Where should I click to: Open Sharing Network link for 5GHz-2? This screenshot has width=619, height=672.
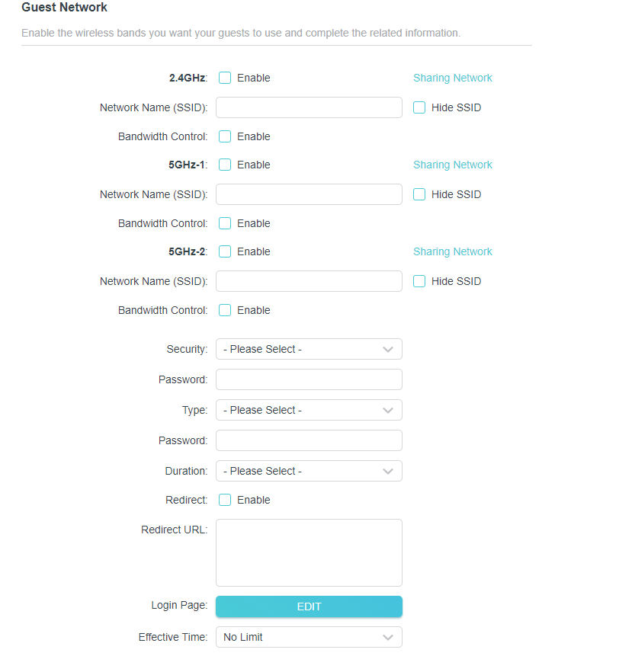click(x=453, y=251)
